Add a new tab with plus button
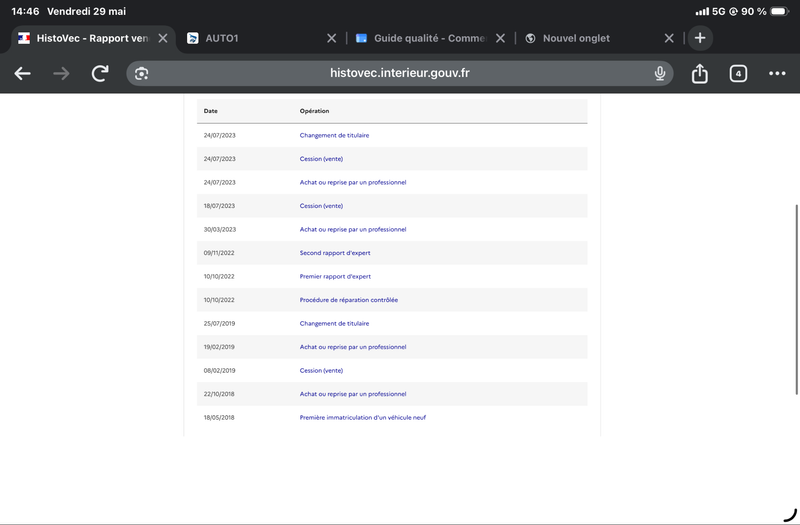The image size is (800, 525). click(x=700, y=38)
